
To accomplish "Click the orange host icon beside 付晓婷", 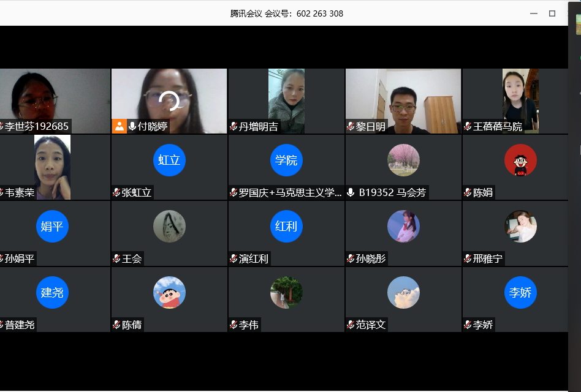I will point(119,126).
